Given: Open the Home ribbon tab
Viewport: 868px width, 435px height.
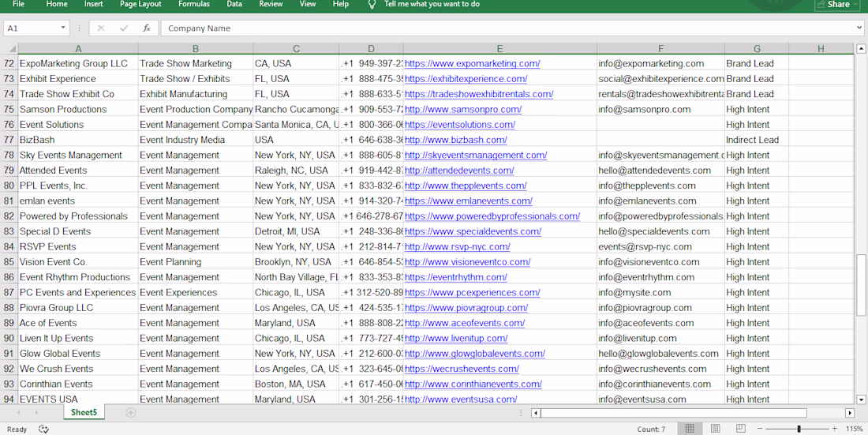Looking at the screenshot, I should coord(57,4).
